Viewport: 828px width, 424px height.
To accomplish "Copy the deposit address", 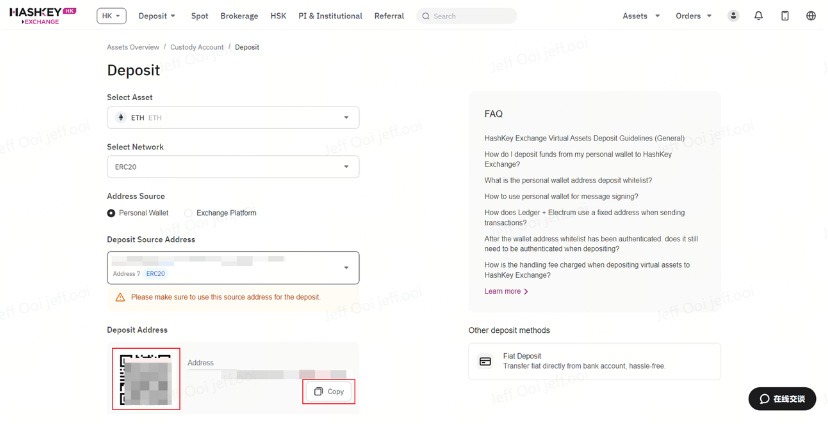I will coord(329,391).
